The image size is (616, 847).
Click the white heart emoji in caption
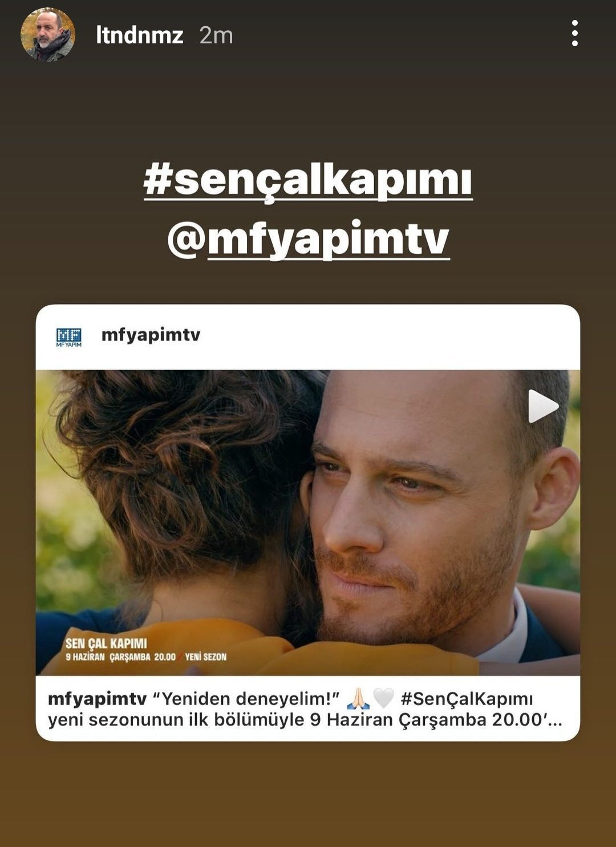[x=383, y=698]
